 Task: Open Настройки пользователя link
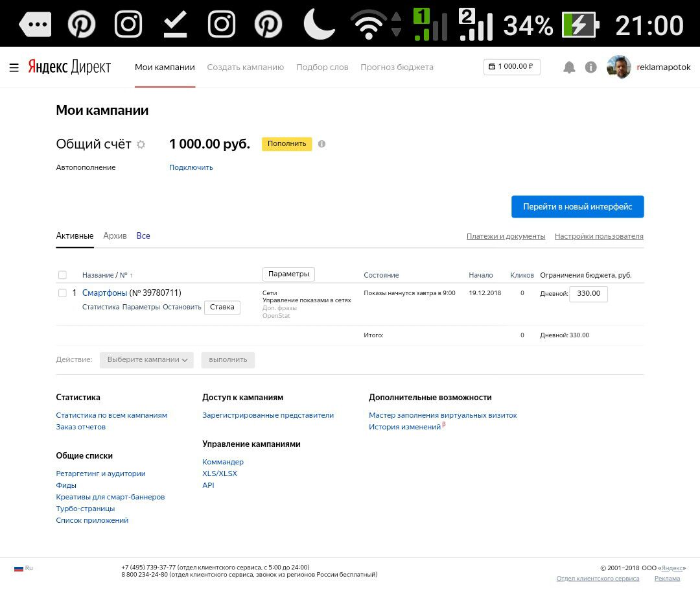pyautogui.click(x=599, y=236)
